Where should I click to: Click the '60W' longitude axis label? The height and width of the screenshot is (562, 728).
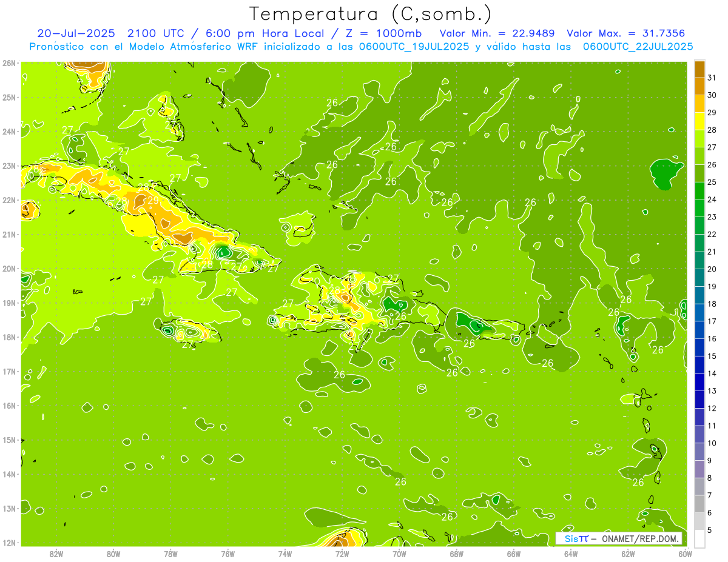685,554
